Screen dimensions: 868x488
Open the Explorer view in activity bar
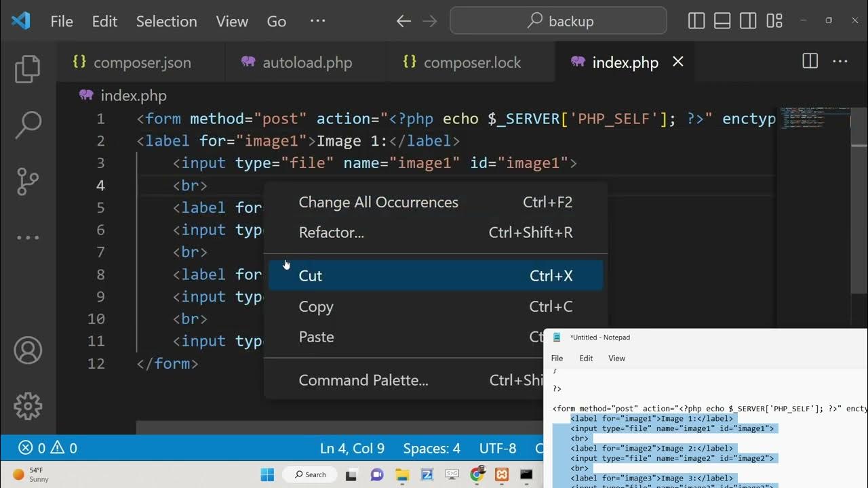(28, 69)
